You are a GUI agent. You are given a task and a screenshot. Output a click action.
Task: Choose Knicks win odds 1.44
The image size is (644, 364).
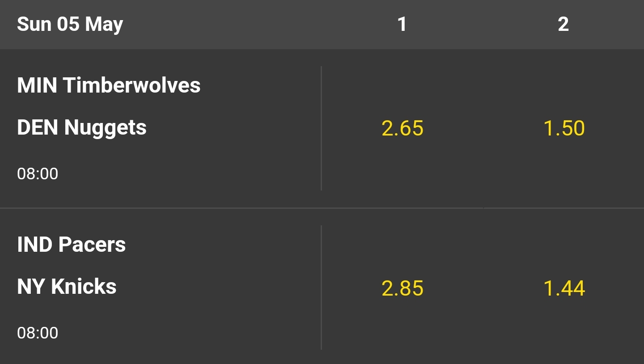[563, 288]
